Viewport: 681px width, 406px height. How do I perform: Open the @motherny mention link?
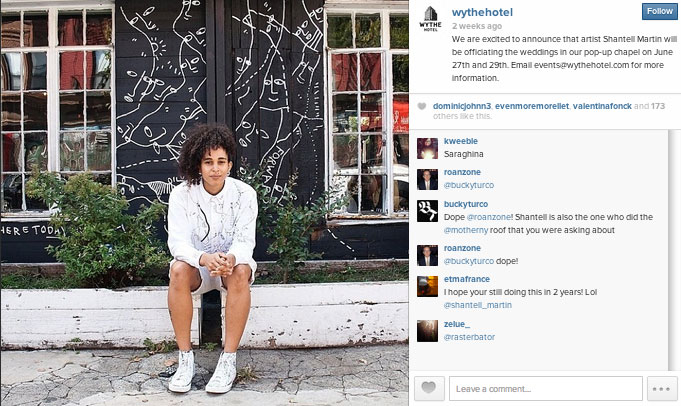[x=466, y=230]
